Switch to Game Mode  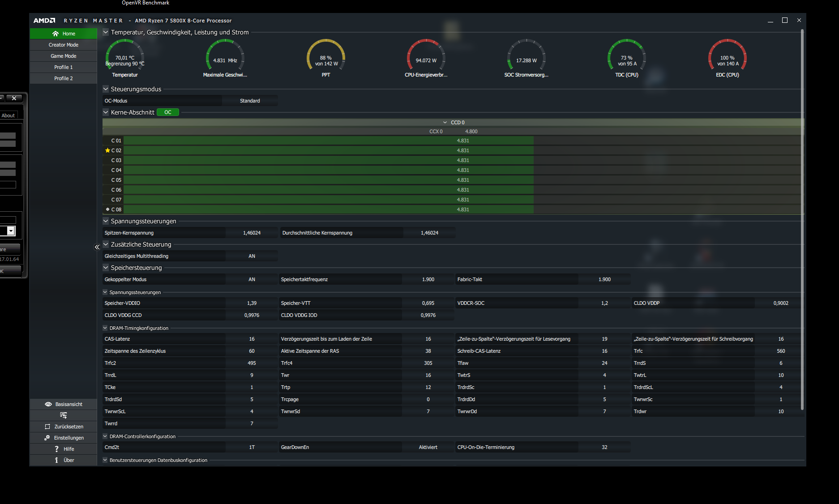pos(64,56)
